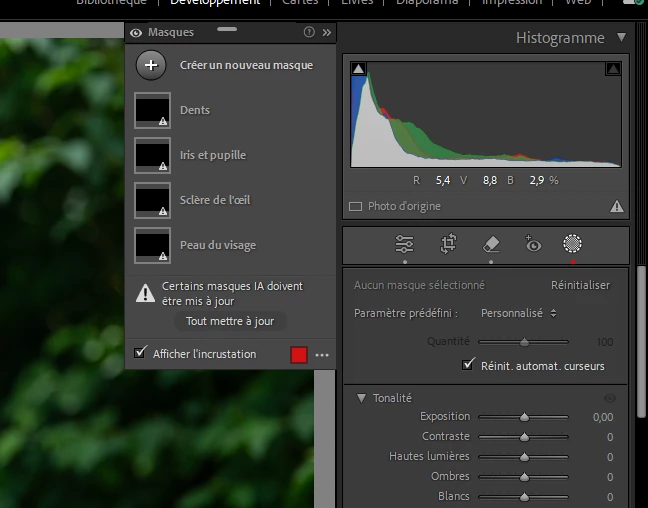
Task: Select the Red eye correction tool
Action: click(533, 244)
